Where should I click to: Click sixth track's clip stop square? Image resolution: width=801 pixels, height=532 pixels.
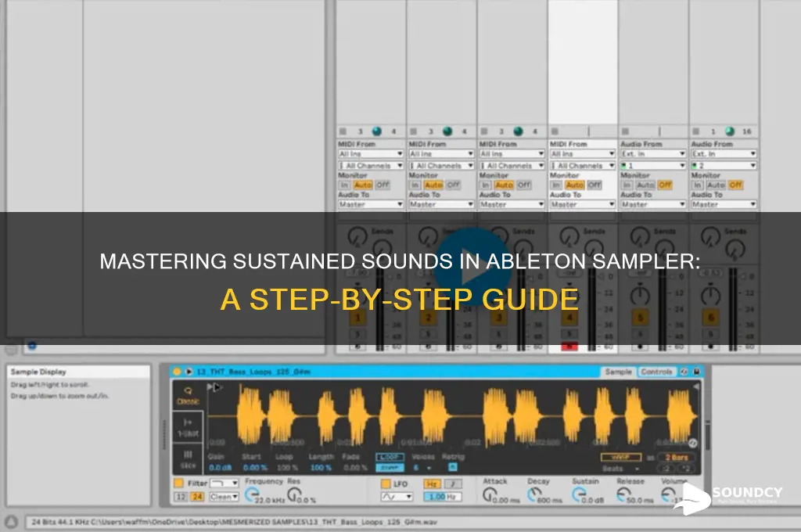695,131
